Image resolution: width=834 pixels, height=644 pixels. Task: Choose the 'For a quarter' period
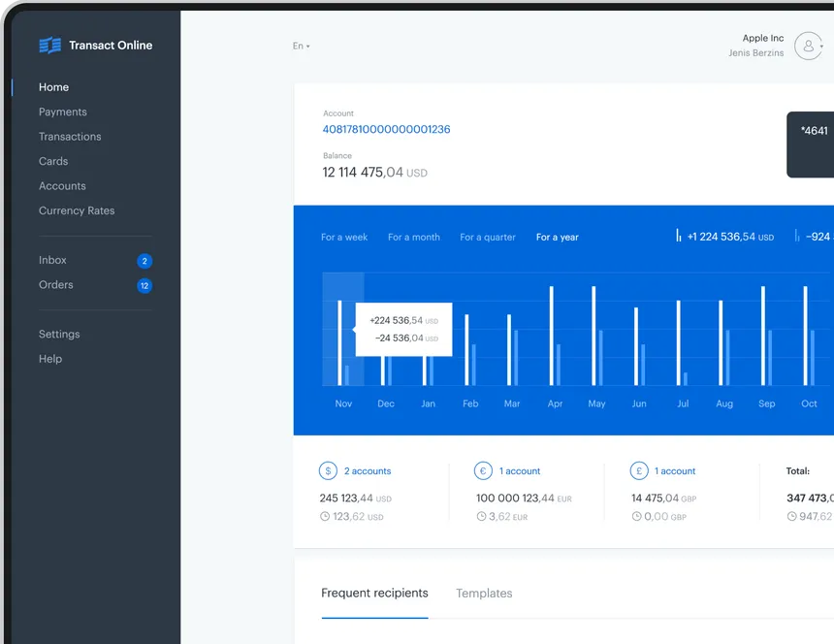(x=487, y=237)
